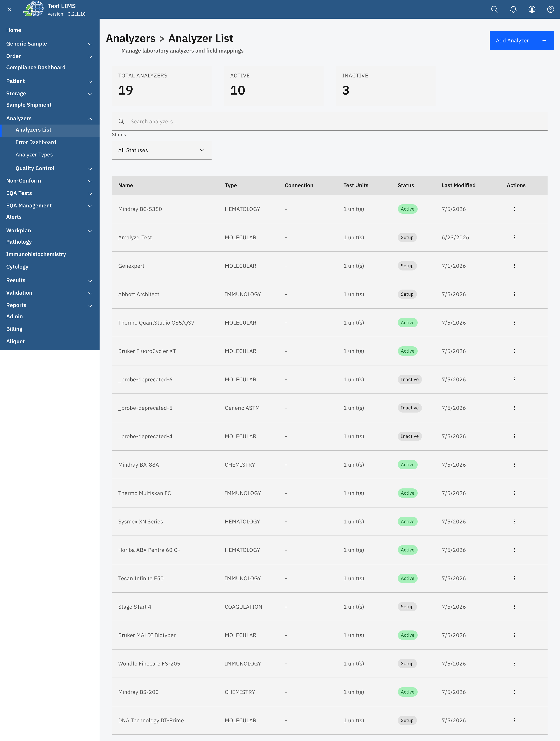Click the Last Modified column header
The image size is (560, 741).
click(x=458, y=186)
